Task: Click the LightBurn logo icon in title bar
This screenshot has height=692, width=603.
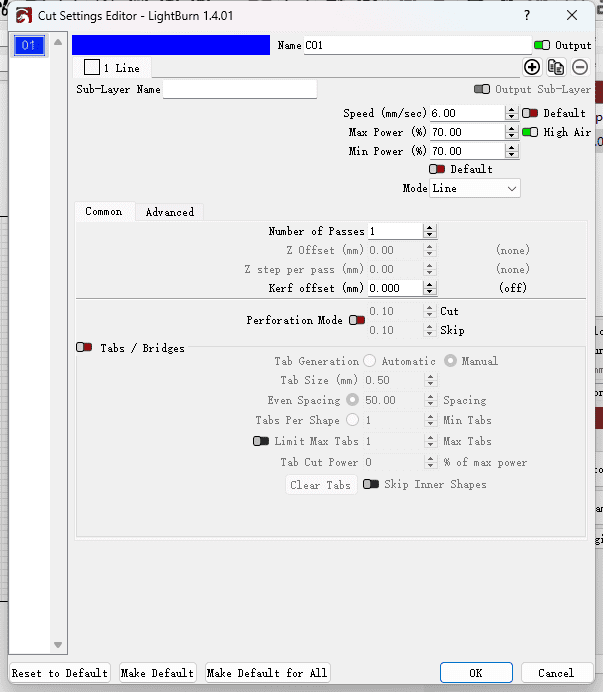Action: [x=24, y=16]
